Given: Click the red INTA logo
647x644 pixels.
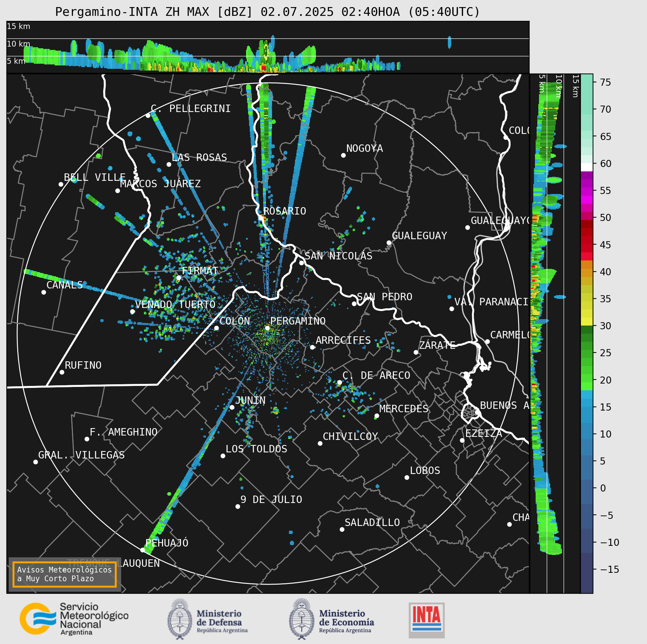Looking at the screenshot, I should (x=427, y=620).
